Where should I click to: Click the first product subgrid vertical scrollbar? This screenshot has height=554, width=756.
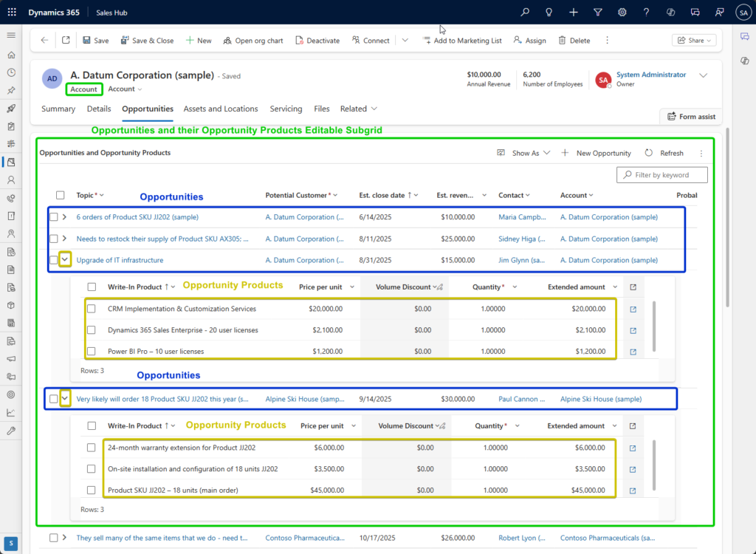tap(654, 326)
